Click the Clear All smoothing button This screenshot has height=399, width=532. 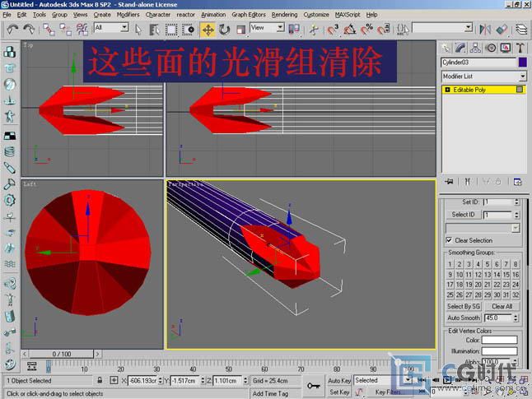click(x=502, y=307)
